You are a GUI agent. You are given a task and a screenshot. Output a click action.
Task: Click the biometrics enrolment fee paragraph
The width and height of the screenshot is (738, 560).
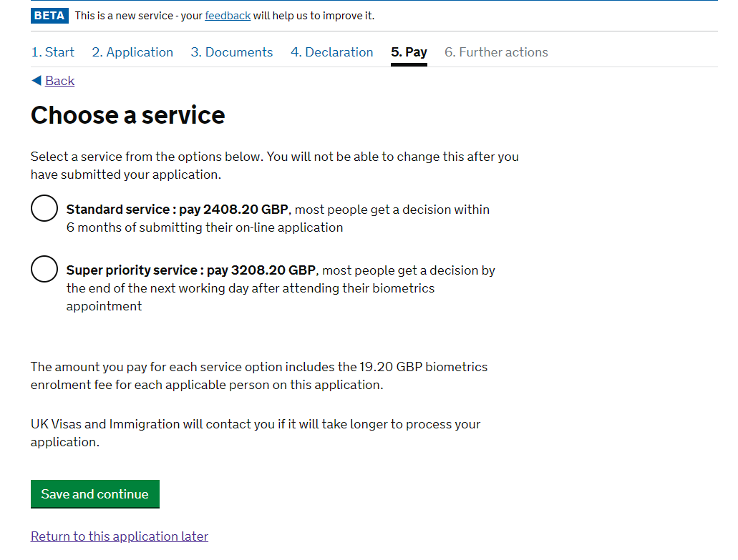pos(258,375)
